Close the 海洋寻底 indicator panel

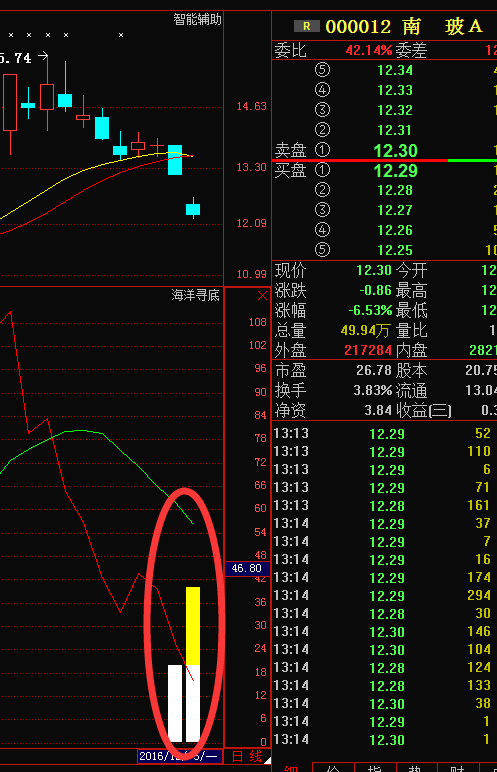click(262, 296)
